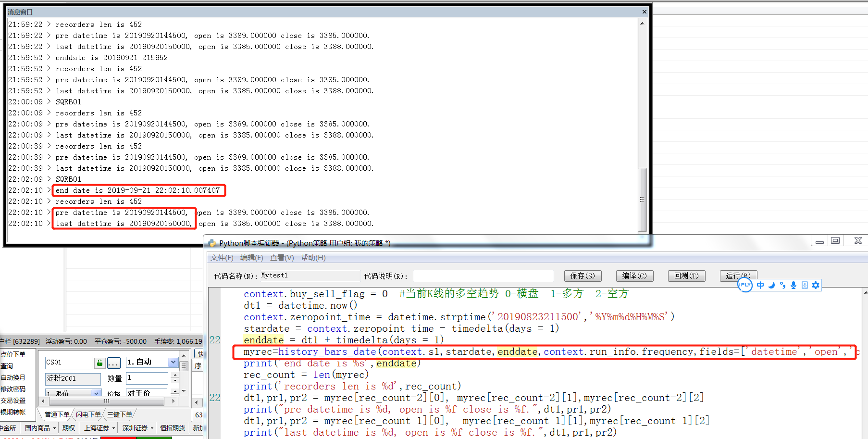This screenshot has height=439, width=868.
Task: Toggle the iFLY moon half-width icon
Action: pyautogui.click(x=771, y=285)
